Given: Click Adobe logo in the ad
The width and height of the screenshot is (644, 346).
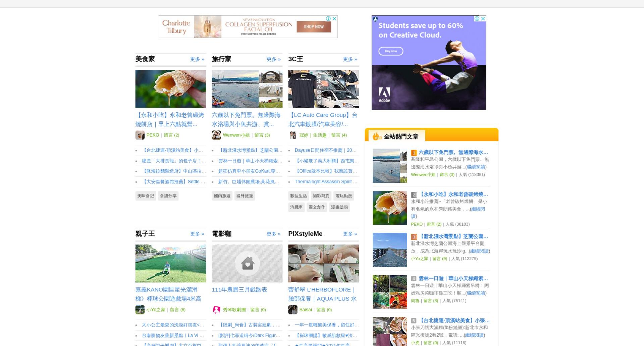Looking at the screenshot, I should [384, 95].
